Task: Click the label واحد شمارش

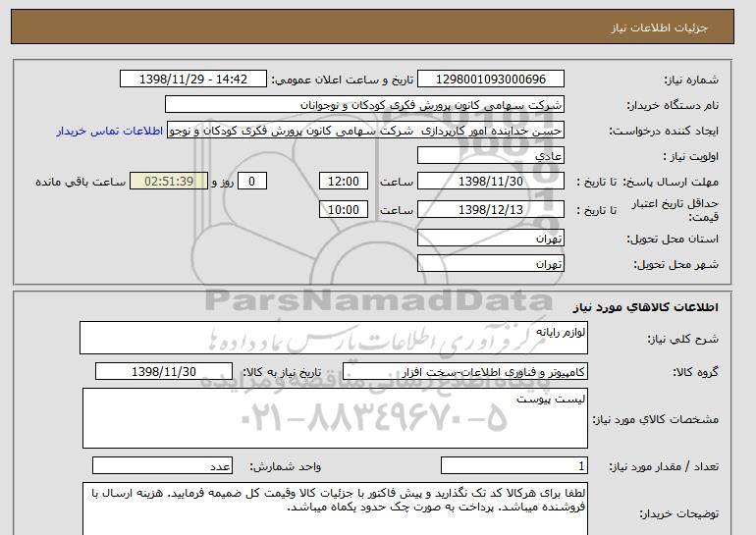Action: [x=285, y=467]
